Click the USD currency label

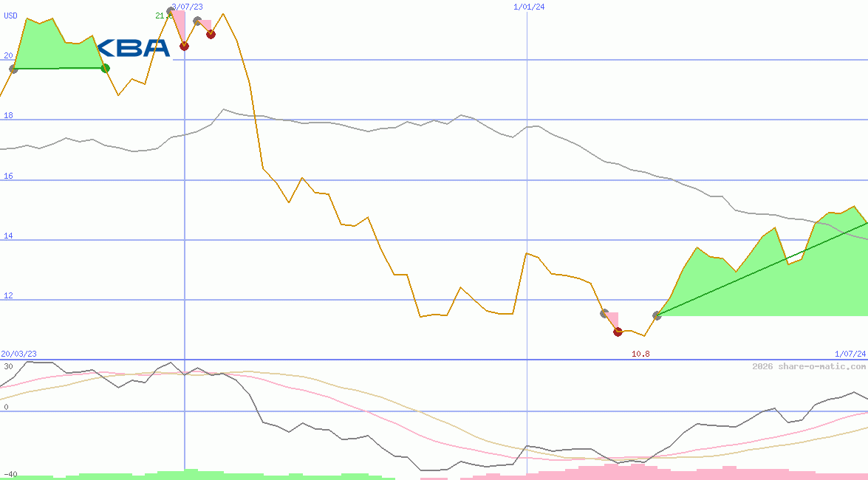(x=11, y=15)
